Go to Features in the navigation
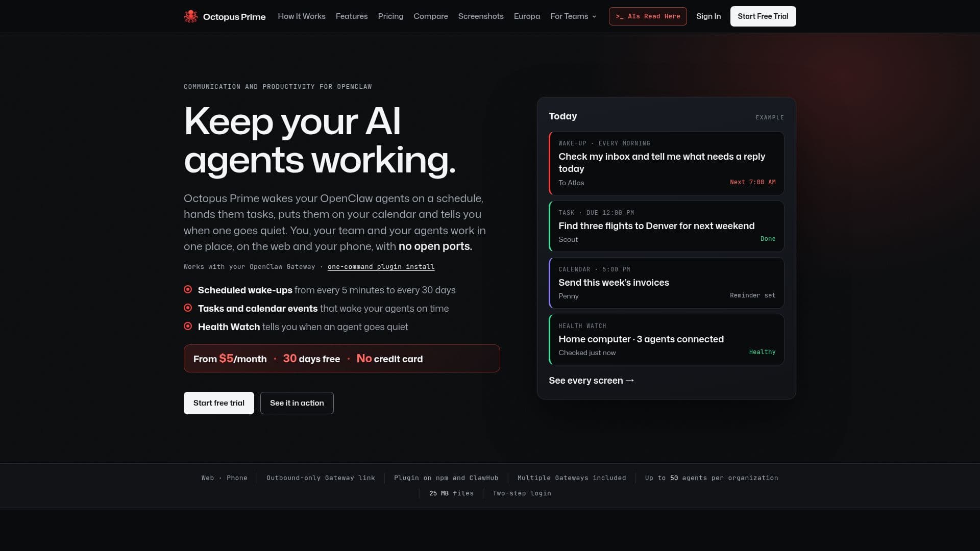The height and width of the screenshot is (551, 980). 352,16
